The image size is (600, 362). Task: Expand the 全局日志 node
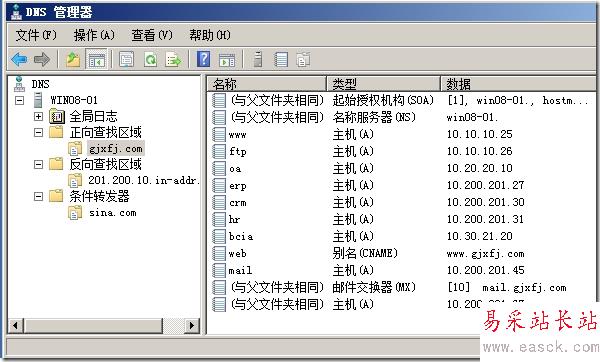pos(38,116)
